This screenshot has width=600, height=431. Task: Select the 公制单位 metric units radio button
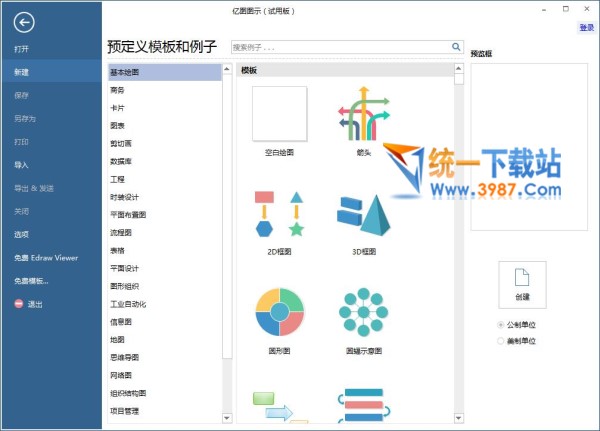pyautogui.click(x=501, y=325)
